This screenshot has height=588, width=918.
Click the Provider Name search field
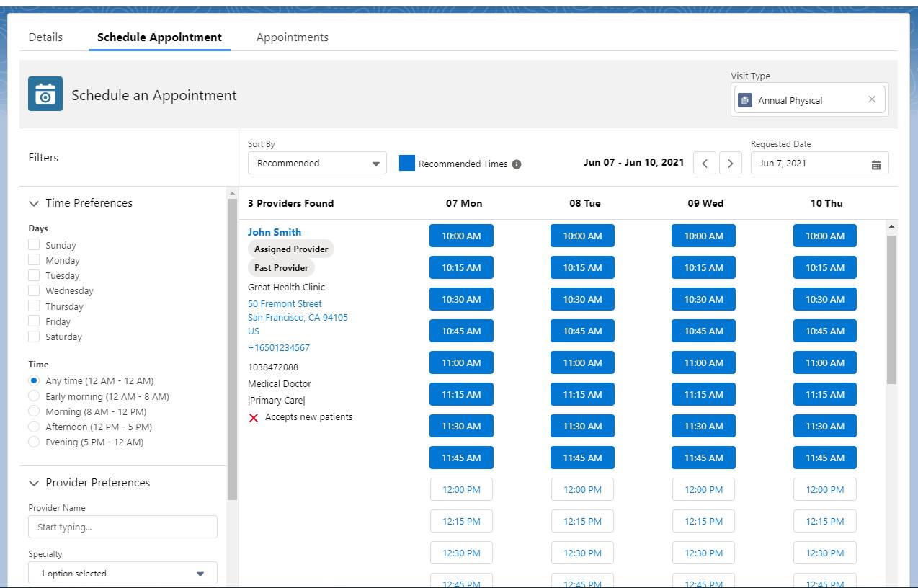coord(122,527)
